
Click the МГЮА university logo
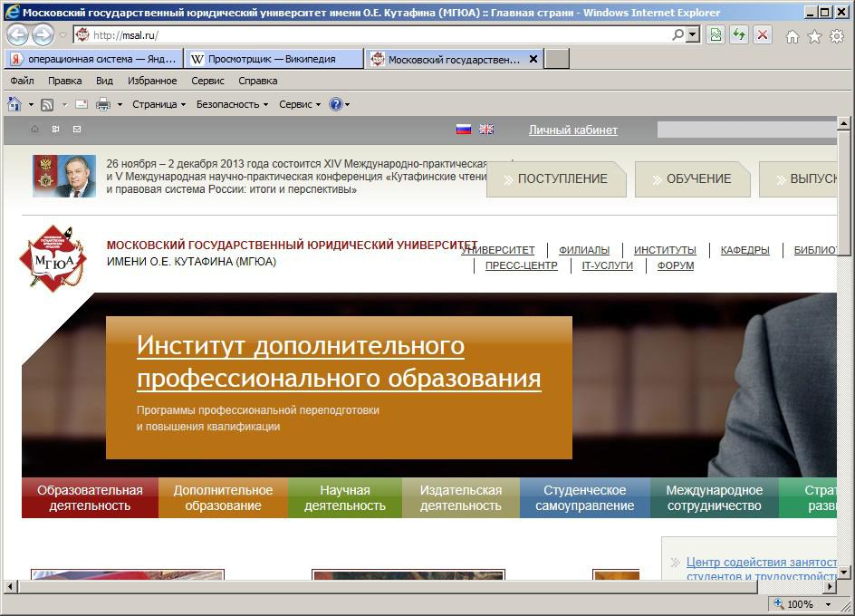coord(53,258)
